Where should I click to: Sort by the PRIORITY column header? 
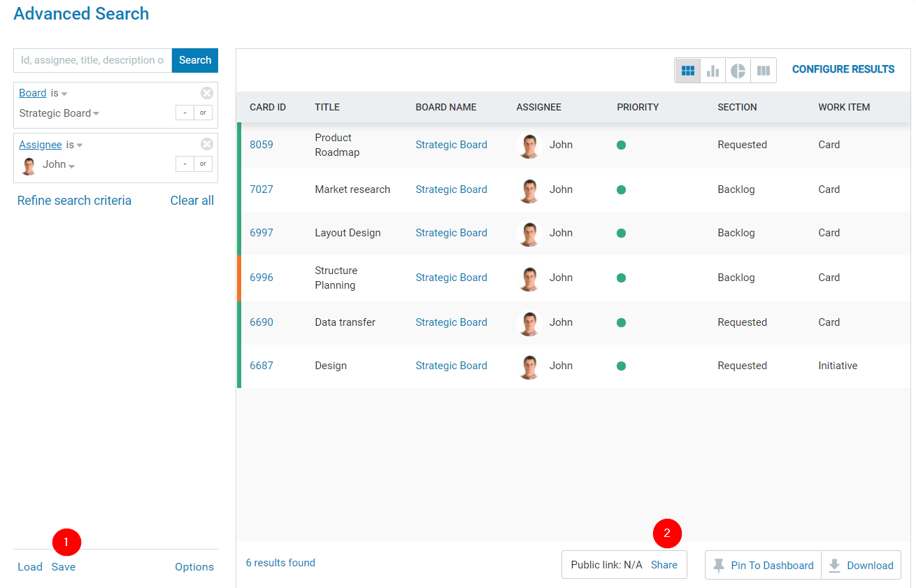638,107
